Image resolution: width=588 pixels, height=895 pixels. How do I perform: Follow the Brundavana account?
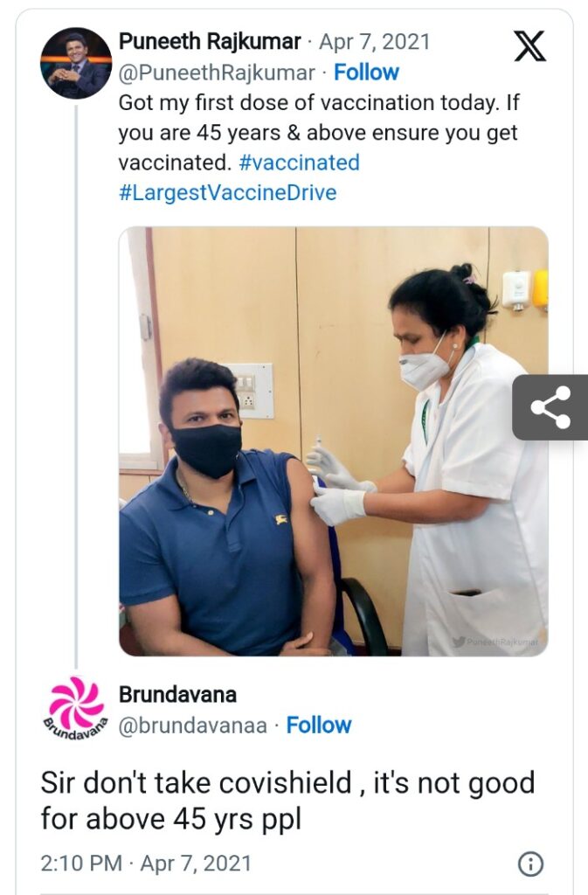[319, 725]
